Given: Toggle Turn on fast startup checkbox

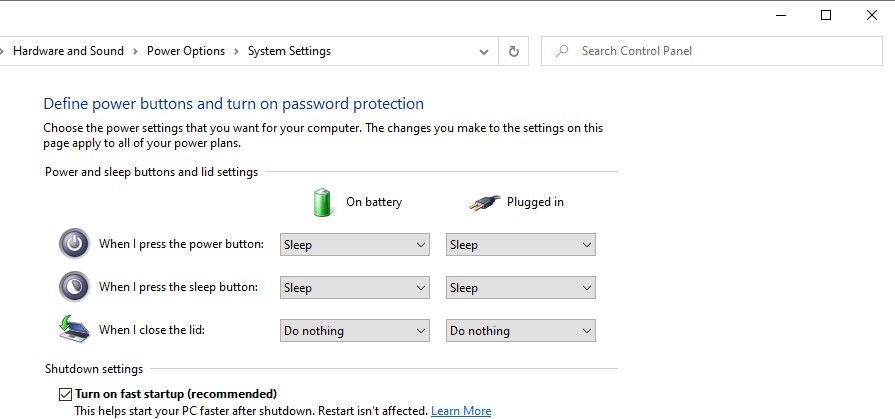Looking at the screenshot, I should click(x=66, y=394).
